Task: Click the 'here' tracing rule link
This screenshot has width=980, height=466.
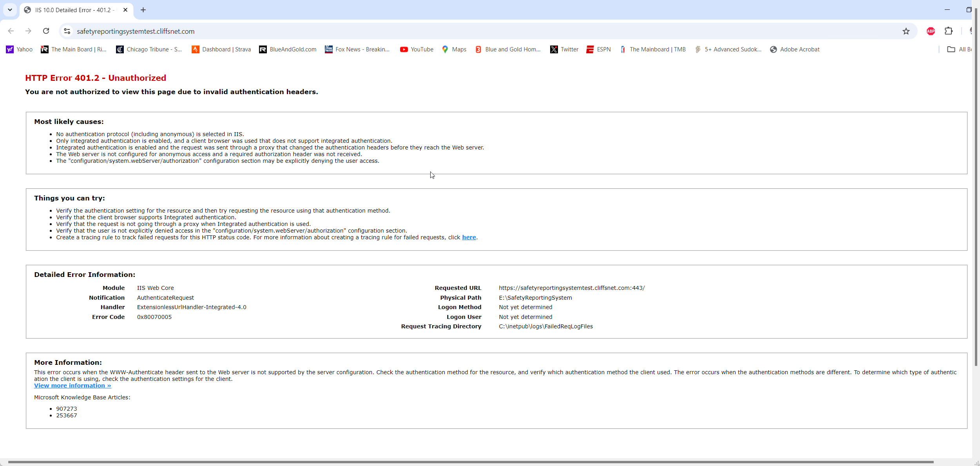Action: coord(469,237)
